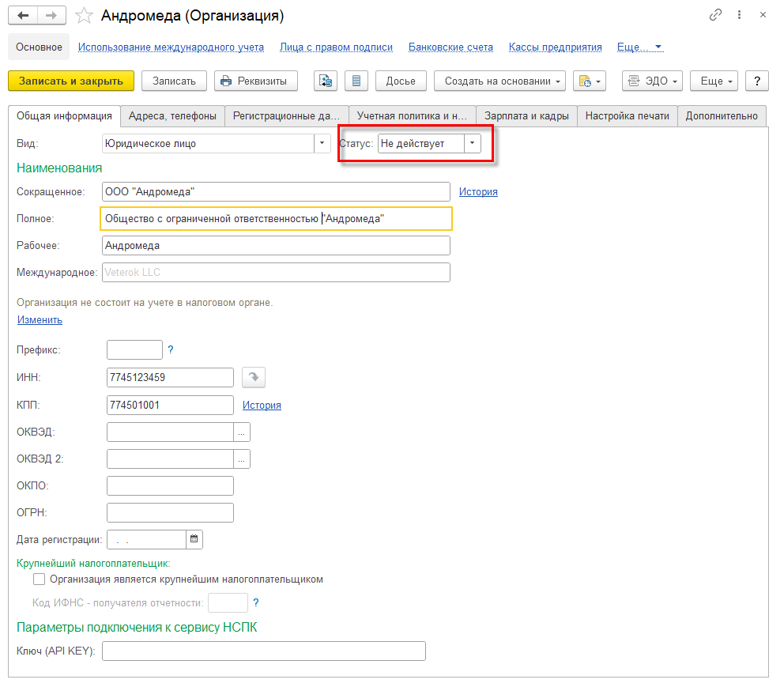Click the refresh arrow next to ИНН
This screenshot has width=784, height=687.
[254, 378]
